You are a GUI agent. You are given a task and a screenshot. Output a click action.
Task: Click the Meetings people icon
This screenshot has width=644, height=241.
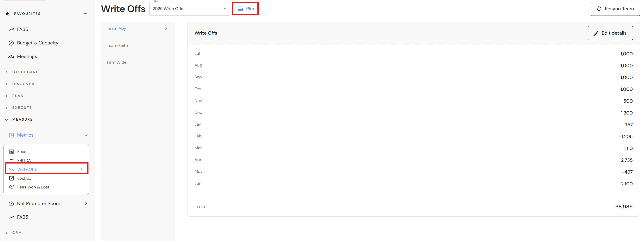(11, 57)
